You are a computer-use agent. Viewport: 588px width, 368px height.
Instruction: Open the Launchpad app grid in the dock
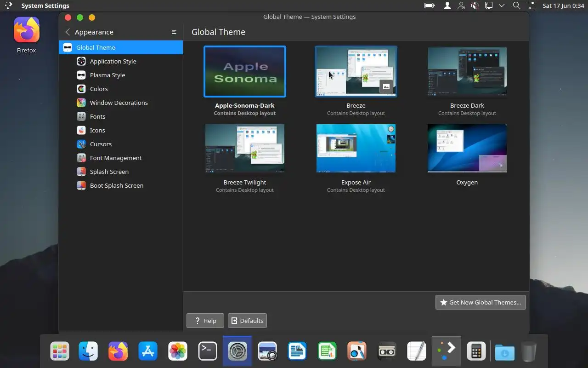tap(60, 351)
